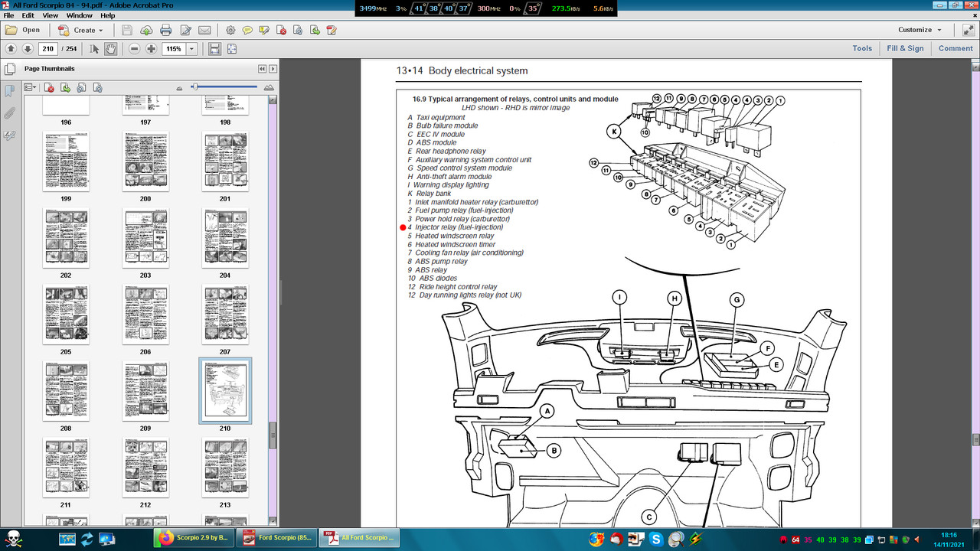Click the rotate pages icon in top toolbar

coord(298,30)
